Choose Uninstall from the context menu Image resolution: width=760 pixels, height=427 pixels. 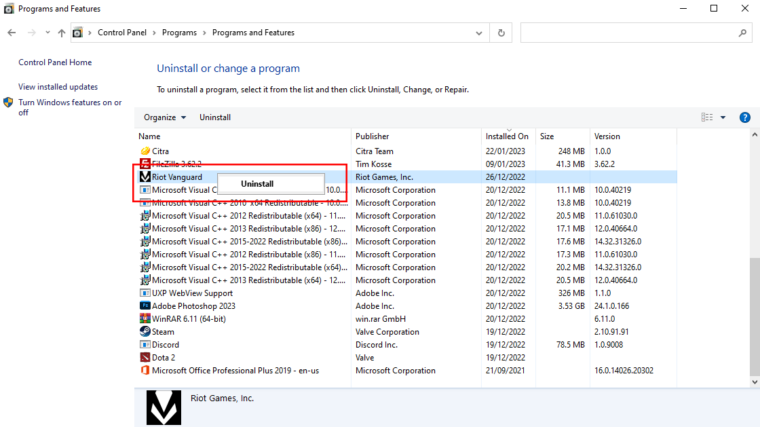tap(257, 184)
